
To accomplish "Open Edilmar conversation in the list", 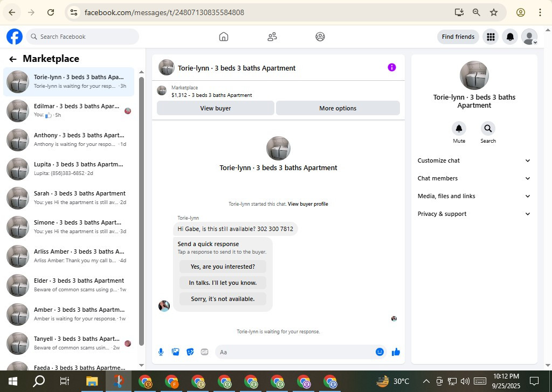I will tap(68, 111).
